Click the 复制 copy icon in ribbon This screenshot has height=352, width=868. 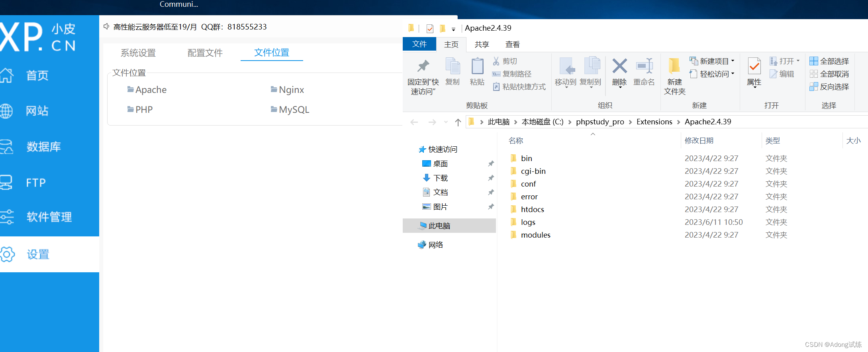(453, 66)
